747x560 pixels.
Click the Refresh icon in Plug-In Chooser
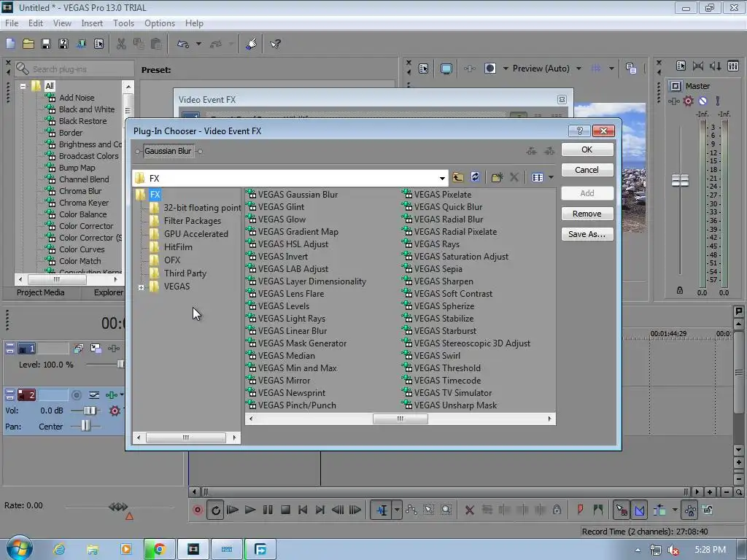tap(475, 178)
